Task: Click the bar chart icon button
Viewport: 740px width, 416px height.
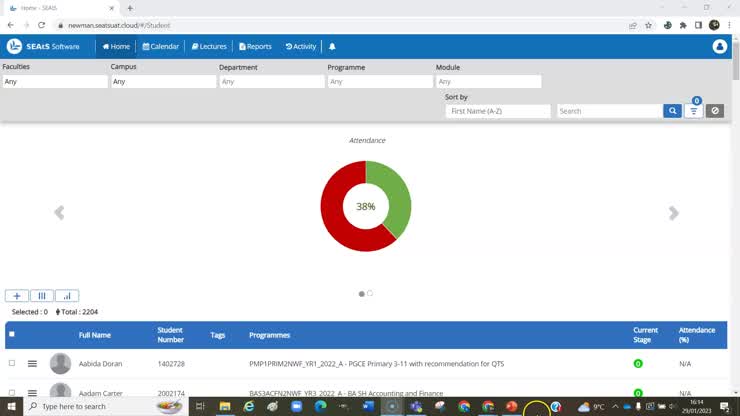Action: point(67,296)
